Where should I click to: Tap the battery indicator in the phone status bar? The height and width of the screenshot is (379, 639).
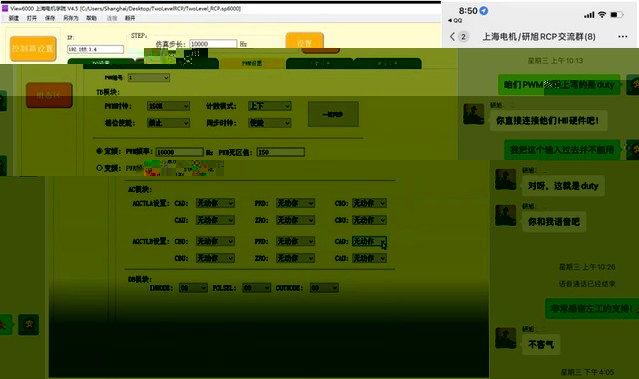click(x=617, y=15)
